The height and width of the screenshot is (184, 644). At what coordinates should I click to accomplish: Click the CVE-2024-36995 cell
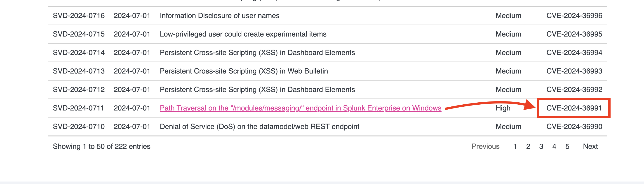(574, 34)
